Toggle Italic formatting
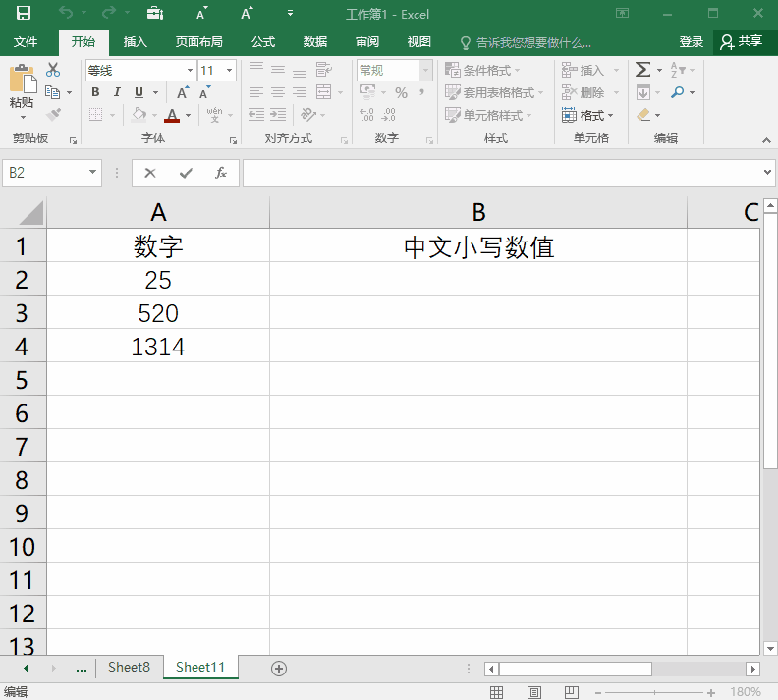 point(117,92)
